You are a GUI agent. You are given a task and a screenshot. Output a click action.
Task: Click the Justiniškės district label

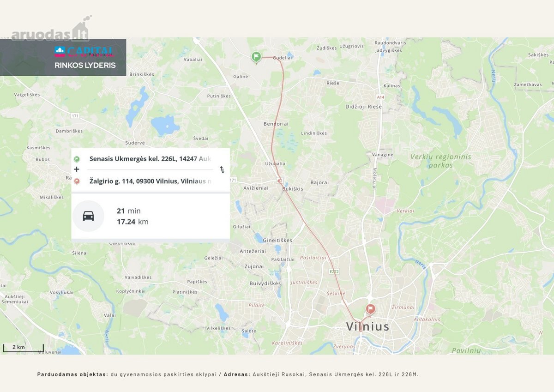pyautogui.click(x=304, y=282)
